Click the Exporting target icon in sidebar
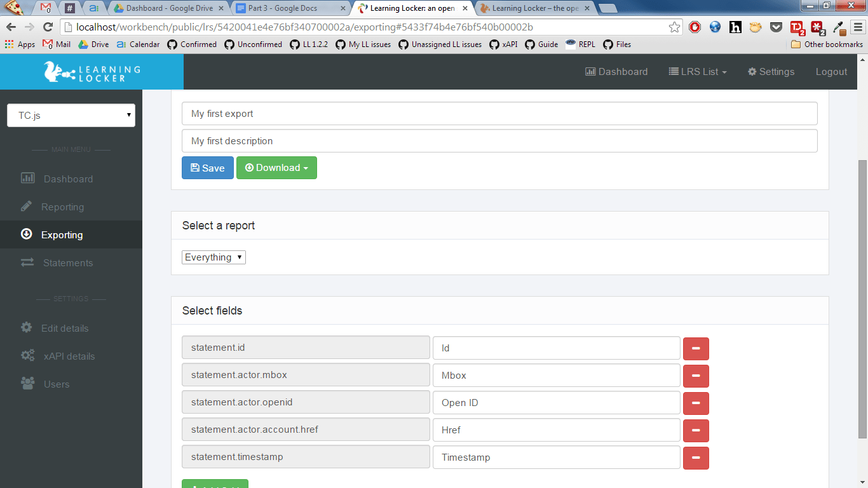Screen dimensions: 868x488 coord(27,234)
